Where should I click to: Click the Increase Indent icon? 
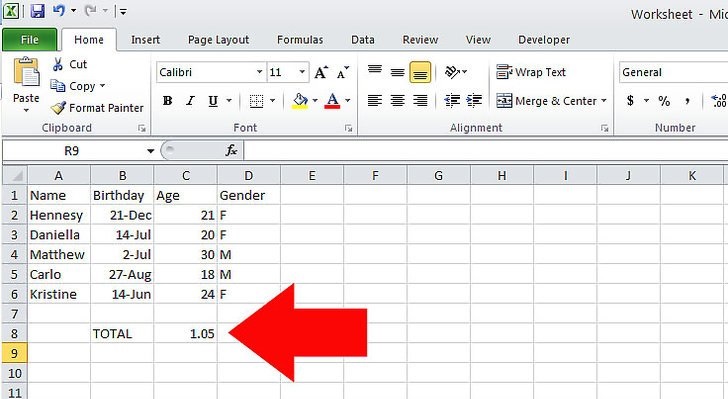click(474, 100)
